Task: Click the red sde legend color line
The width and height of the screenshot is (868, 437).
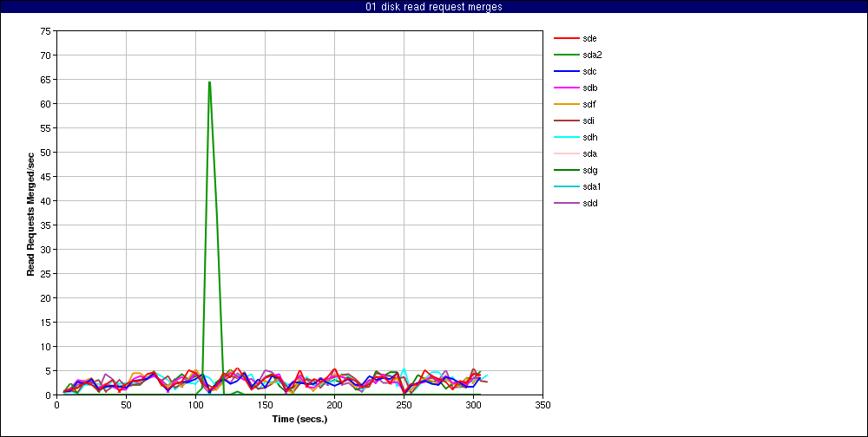Action: click(566, 38)
